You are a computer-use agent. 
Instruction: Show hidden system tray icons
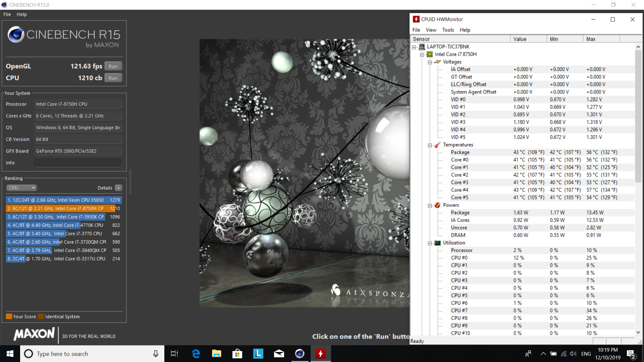[543, 354]
